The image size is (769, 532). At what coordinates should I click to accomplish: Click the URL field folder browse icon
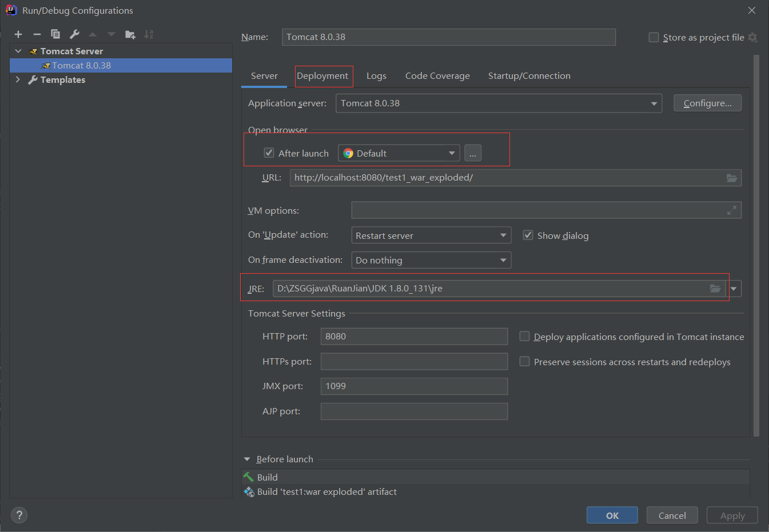[x=731, y=178]
